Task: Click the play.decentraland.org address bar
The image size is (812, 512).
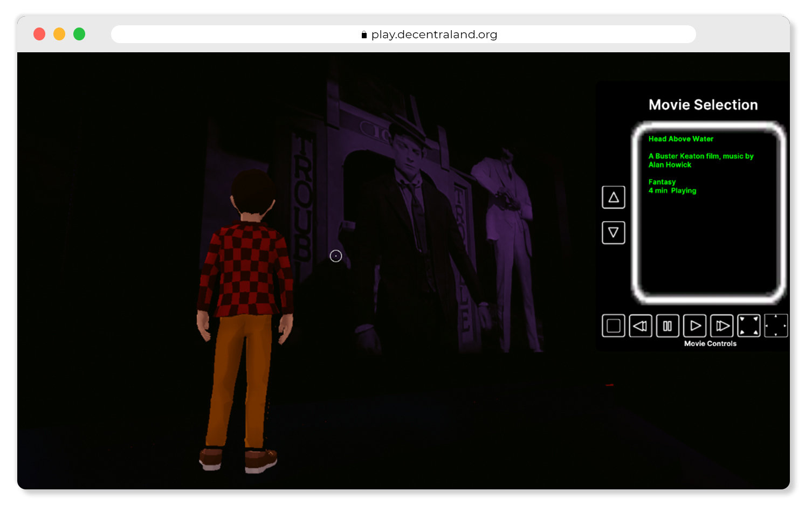Action: (403, 34)
